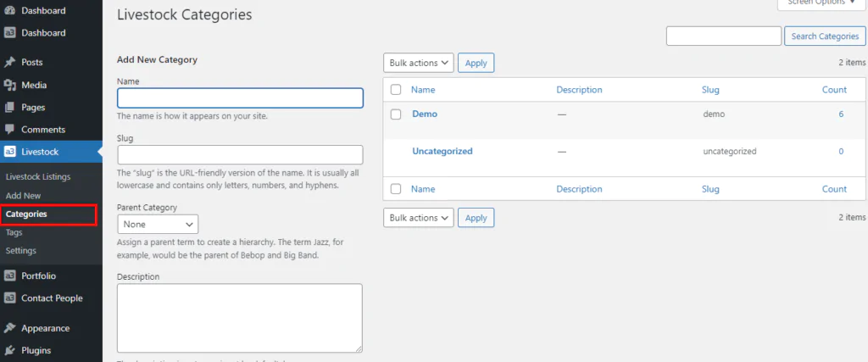Click the Plugins icon in sidebar

pos(9,350)
